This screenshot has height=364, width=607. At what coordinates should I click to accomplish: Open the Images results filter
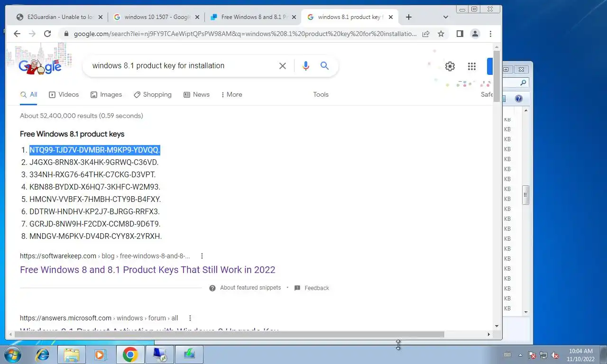click(x=106, y=94)
